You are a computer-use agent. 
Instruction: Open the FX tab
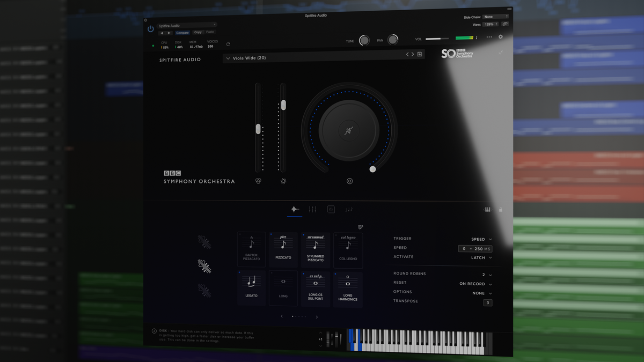331,209
